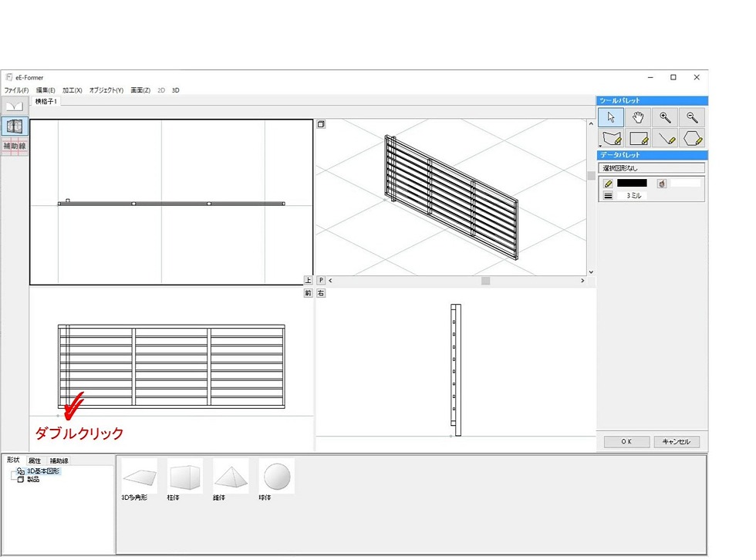Switch viewport to 前 front view
The width and height of the screenshot is (756, 560).
(308, 293)
